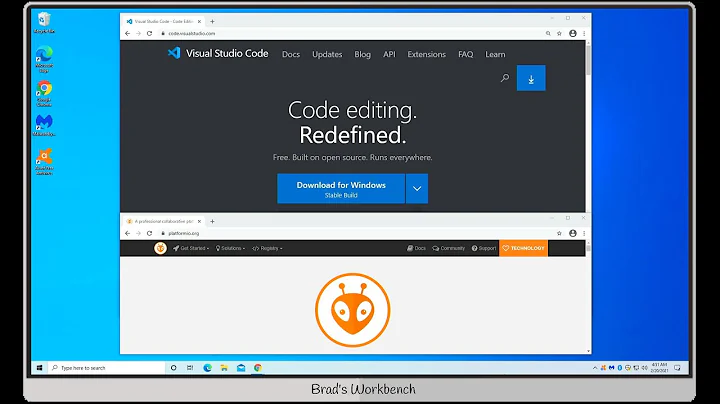Click Download for Windows Stable Build button

pos(341,188)
